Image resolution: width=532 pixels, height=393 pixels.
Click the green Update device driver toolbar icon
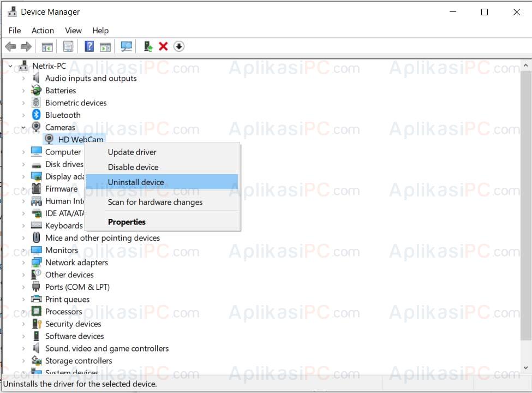click(148, 46)
